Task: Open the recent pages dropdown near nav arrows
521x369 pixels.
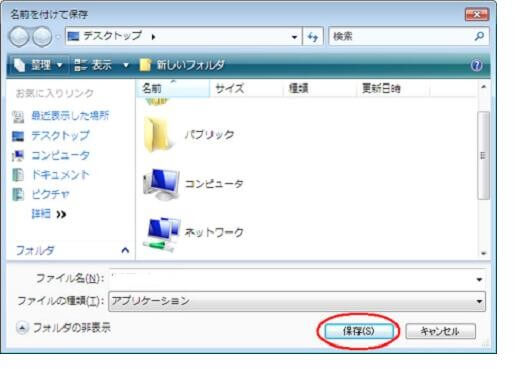Action: (x=58, y=37)
